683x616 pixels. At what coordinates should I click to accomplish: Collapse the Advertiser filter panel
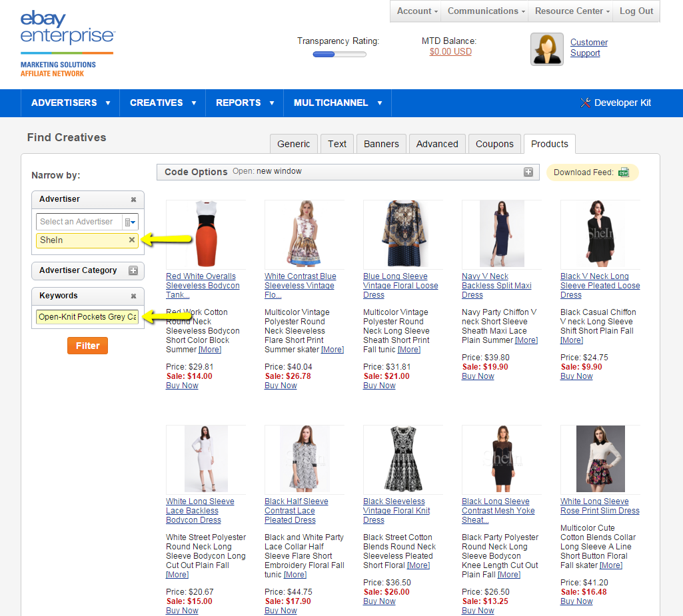click(x=134, y=199)
